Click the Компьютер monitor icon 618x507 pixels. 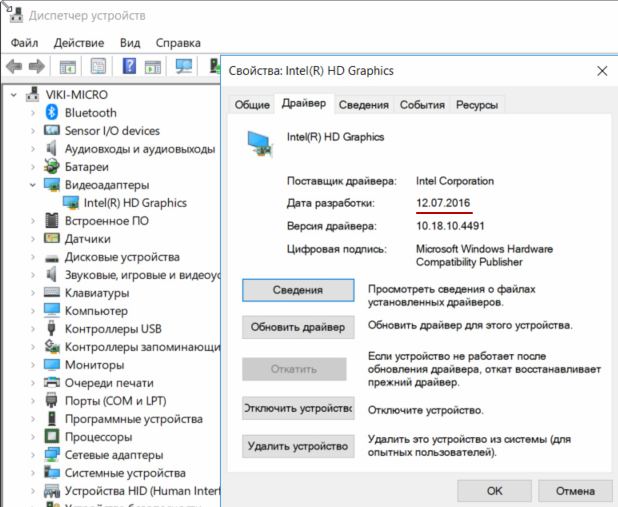point(52,310)
